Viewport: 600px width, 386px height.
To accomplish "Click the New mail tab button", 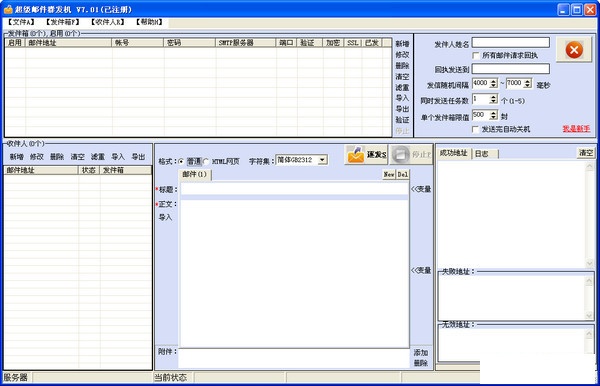I will 389,174.
